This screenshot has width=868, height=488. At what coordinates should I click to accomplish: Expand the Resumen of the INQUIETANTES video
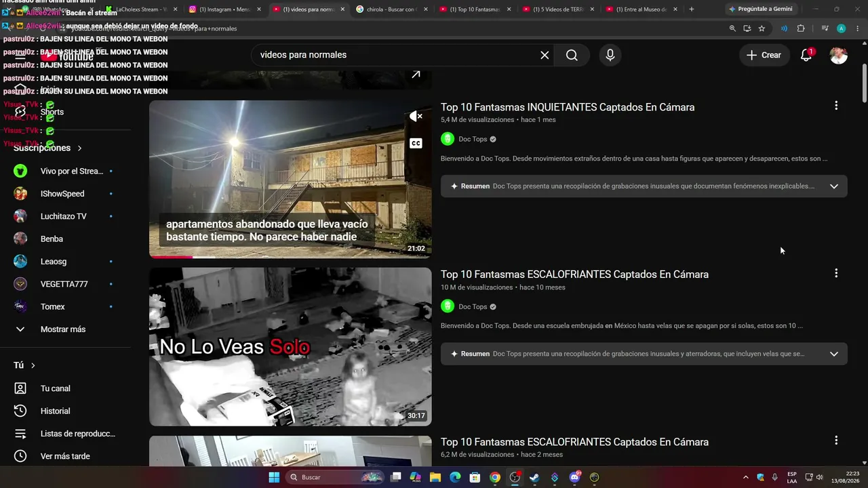click(834, 186)
